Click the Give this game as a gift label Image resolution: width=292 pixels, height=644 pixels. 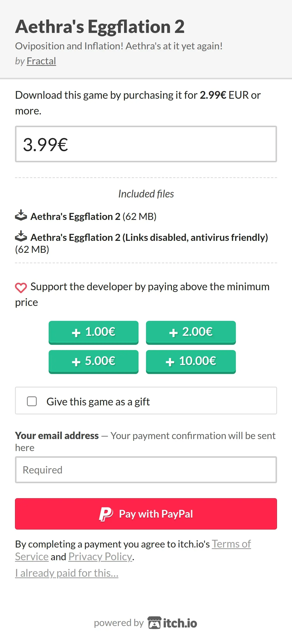click(x=98, y=402)
